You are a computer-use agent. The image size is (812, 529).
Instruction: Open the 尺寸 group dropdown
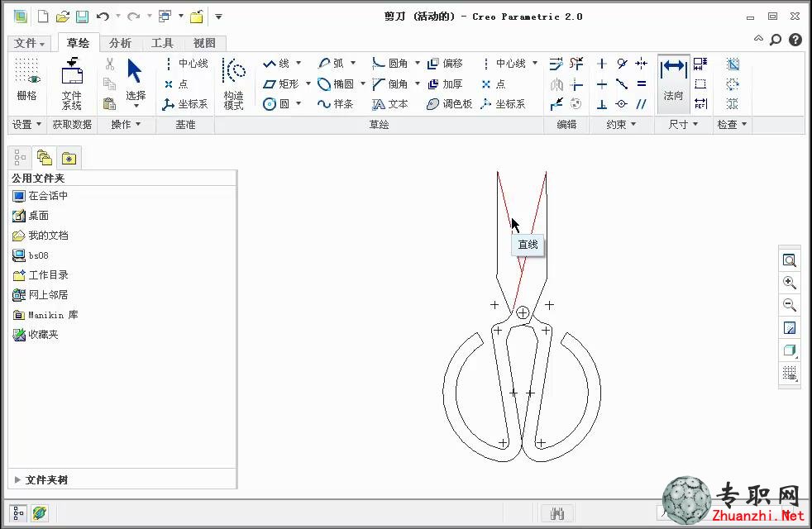coord(683,125)
